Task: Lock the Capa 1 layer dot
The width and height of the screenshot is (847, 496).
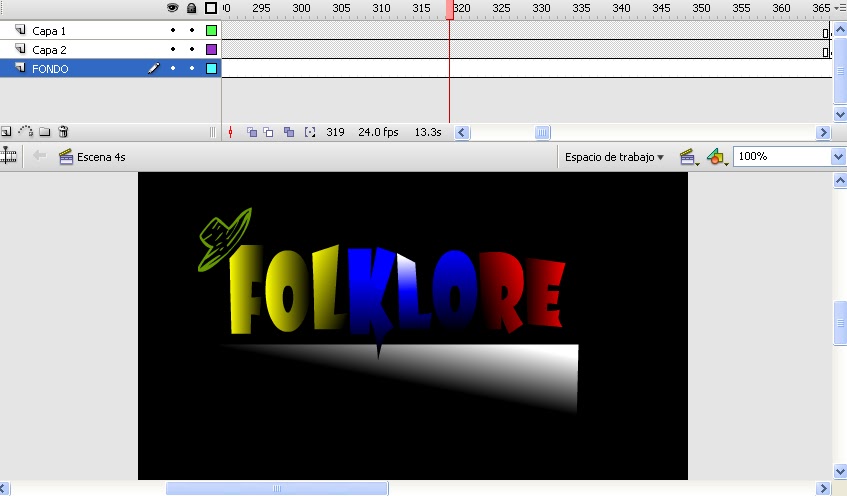Action: (x=192, y=30)
